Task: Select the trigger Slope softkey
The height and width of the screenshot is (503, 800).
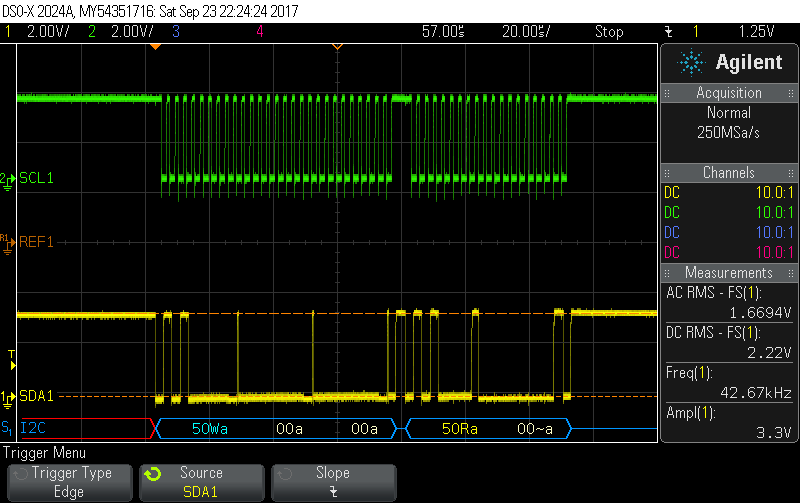Action: click(334, 482)
